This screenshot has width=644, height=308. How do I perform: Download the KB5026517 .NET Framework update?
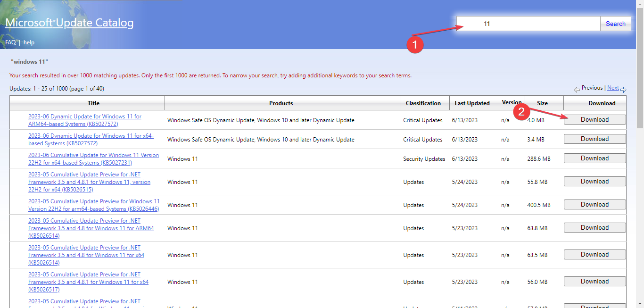[x=594, y=281]
